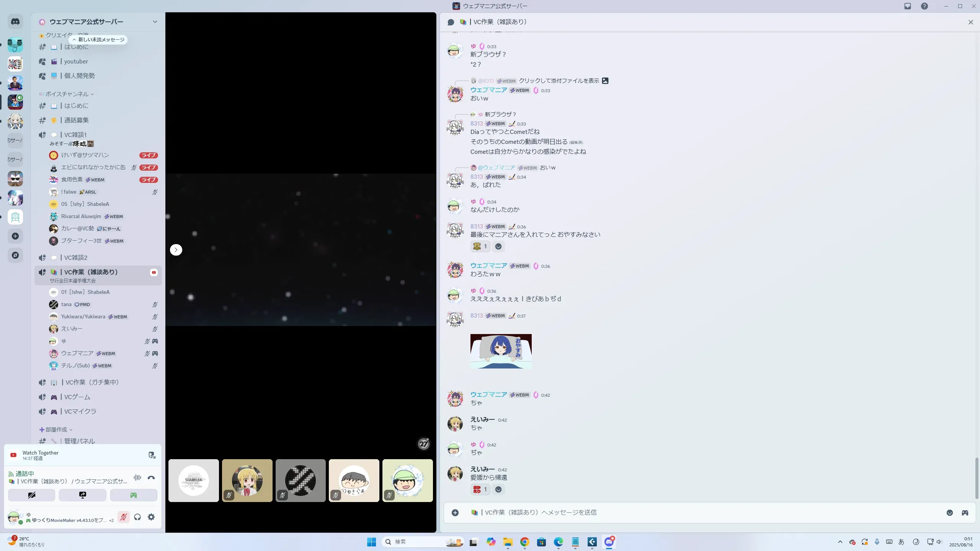The width and height of the screenshot is (980, 551).
Task: Start screen share in voice panel
Action: (82, 495)
